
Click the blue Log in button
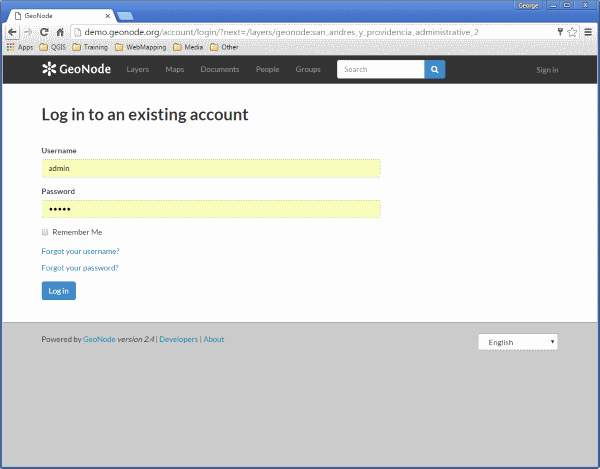(59, 291)
